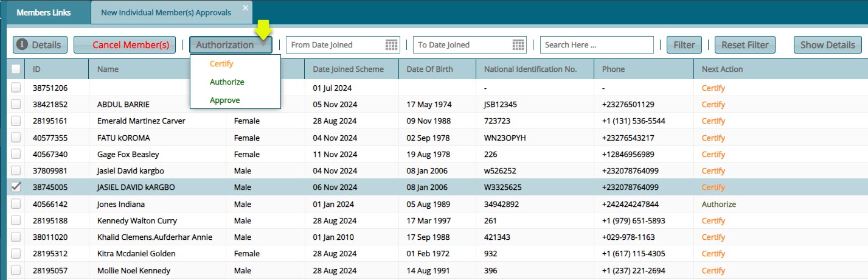
Task: Switch to the Members Links tab
Action: [43, 12]
